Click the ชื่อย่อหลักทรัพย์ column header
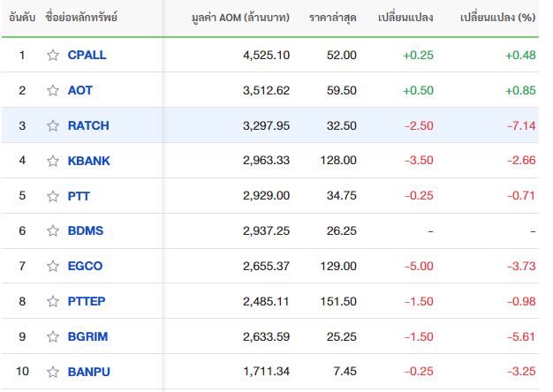The image size is (553, 392). (81, 18)
